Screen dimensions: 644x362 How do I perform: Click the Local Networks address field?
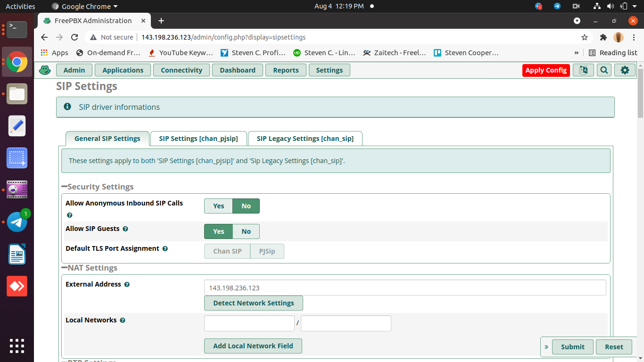pyautogui.click(x=249, y=323)
